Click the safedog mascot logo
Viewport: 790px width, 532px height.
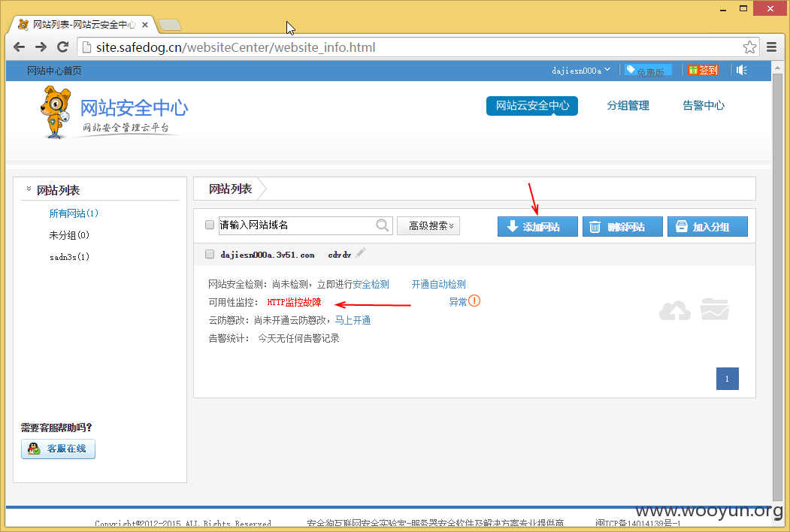[x=55, y=113]
